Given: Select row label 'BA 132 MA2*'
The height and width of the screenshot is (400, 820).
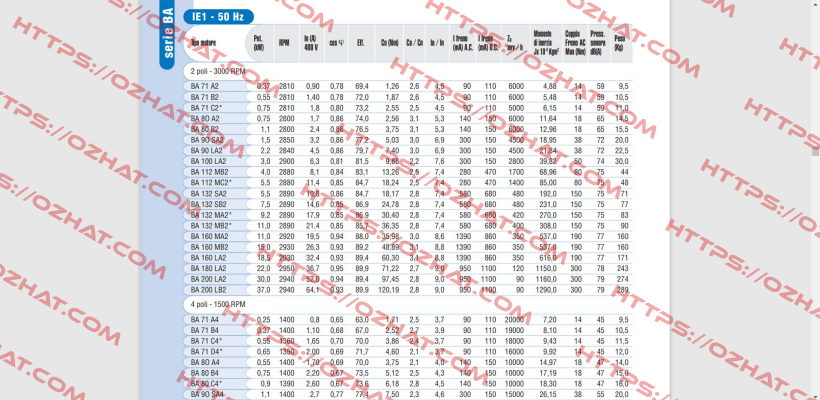Looking at the screenshot, I should (211, 215).
